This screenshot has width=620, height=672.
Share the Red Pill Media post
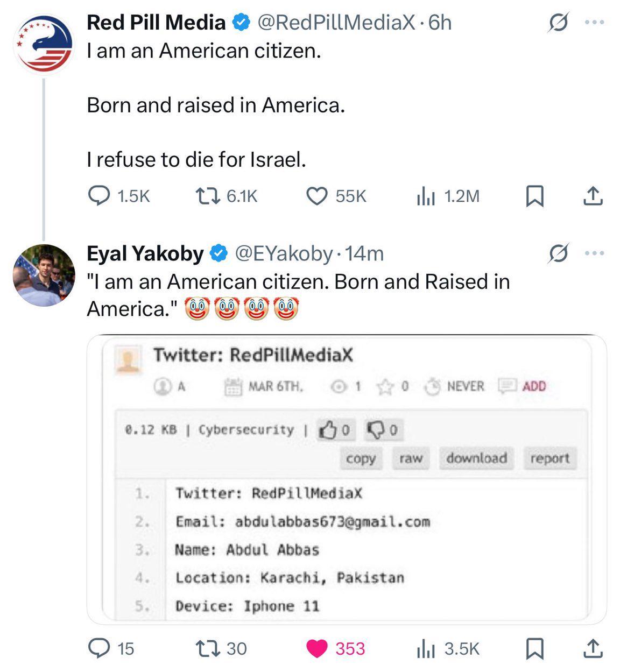point(593,196)
